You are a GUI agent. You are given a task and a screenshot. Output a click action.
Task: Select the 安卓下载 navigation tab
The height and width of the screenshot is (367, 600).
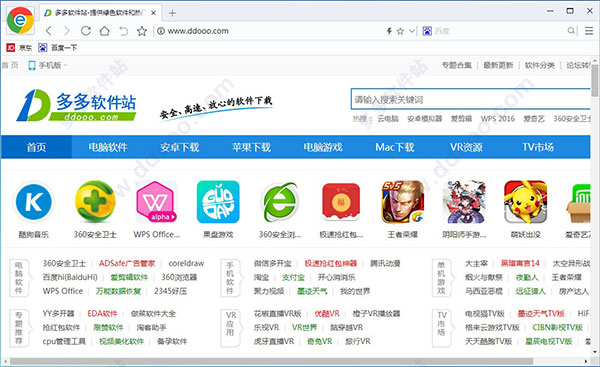coord(179,147)
